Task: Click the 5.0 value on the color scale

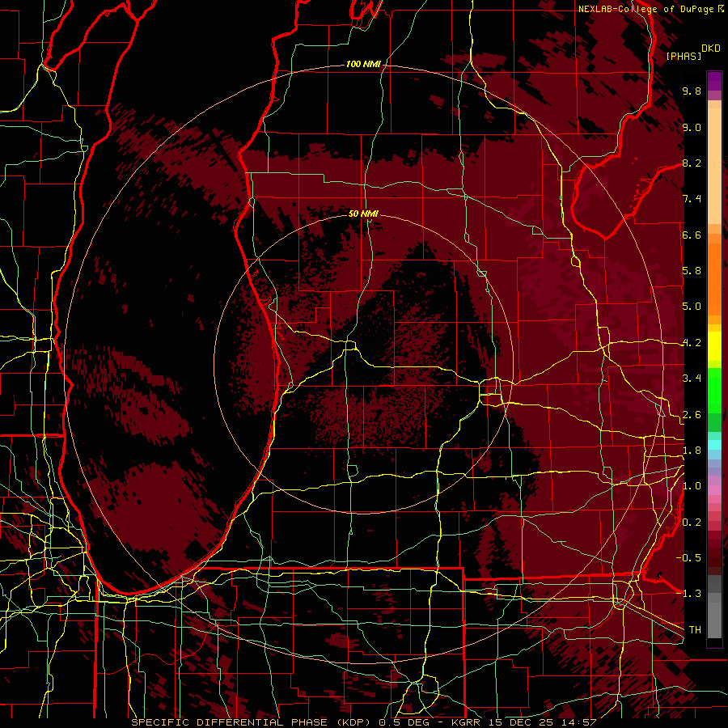Action: 692,307
